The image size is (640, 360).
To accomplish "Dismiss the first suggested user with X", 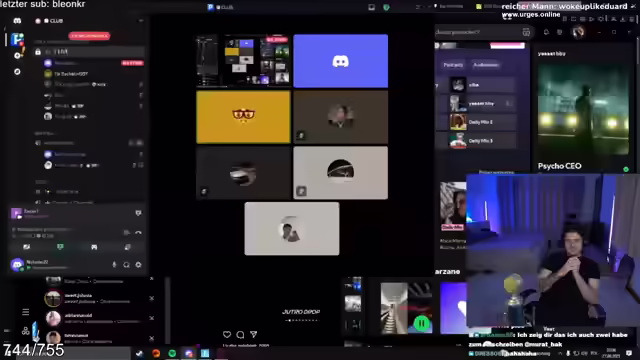I will point(151,278).
